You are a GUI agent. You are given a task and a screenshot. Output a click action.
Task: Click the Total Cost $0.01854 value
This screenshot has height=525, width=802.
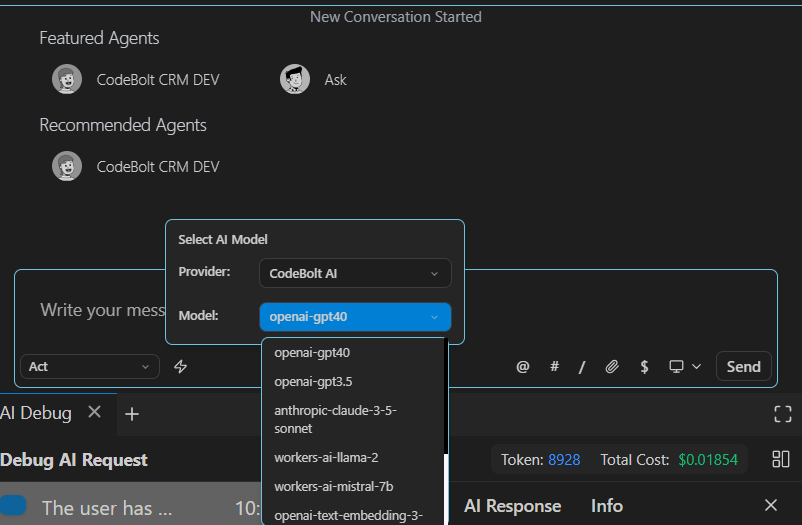point(708,460)
